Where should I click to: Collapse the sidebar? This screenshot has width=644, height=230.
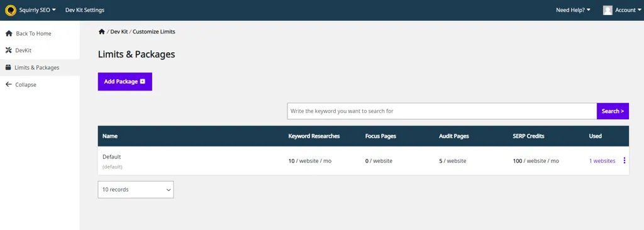coord(21,85)
